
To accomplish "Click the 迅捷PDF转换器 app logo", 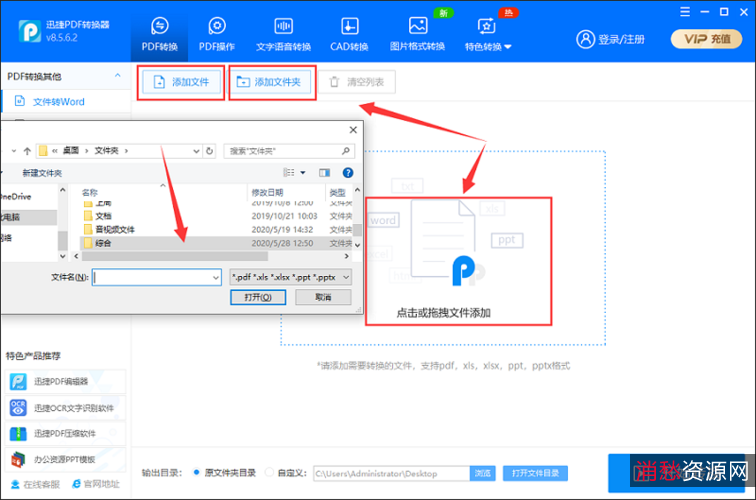I will pyautogui.click(x=30, y=31).
